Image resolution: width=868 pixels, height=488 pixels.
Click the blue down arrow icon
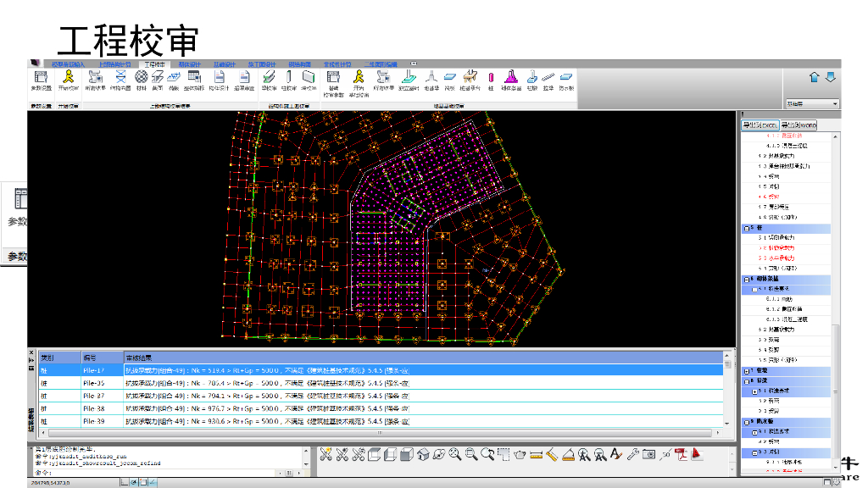[831, 77]
